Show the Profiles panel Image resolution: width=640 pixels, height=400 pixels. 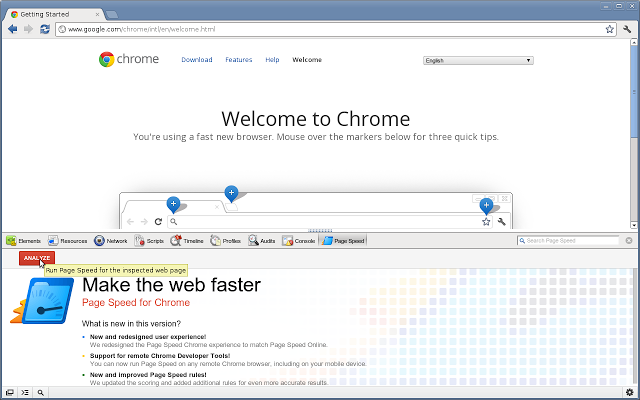(225, 241)
